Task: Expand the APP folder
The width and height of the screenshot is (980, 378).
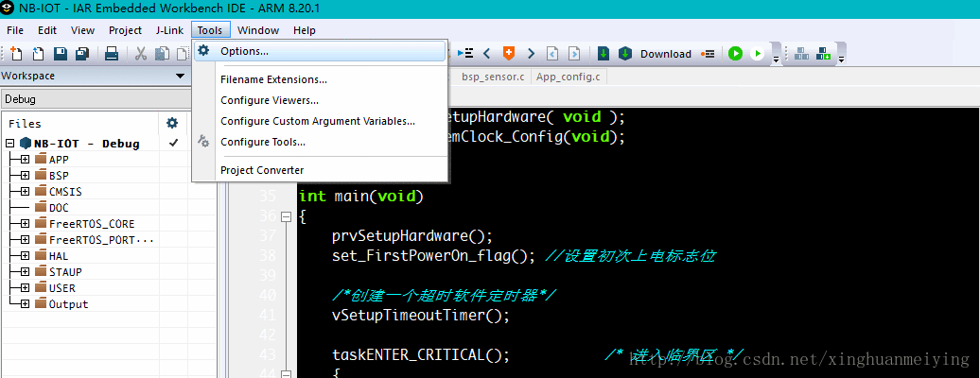Action: [25, 160]
